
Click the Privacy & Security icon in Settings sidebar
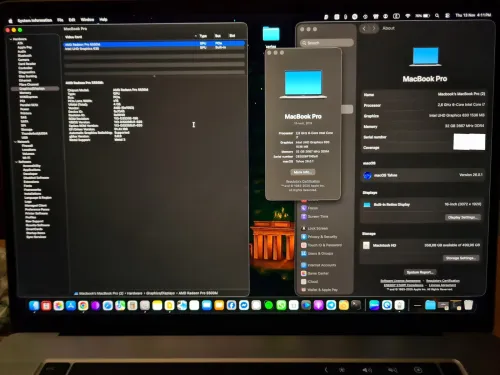coord(304,237)
